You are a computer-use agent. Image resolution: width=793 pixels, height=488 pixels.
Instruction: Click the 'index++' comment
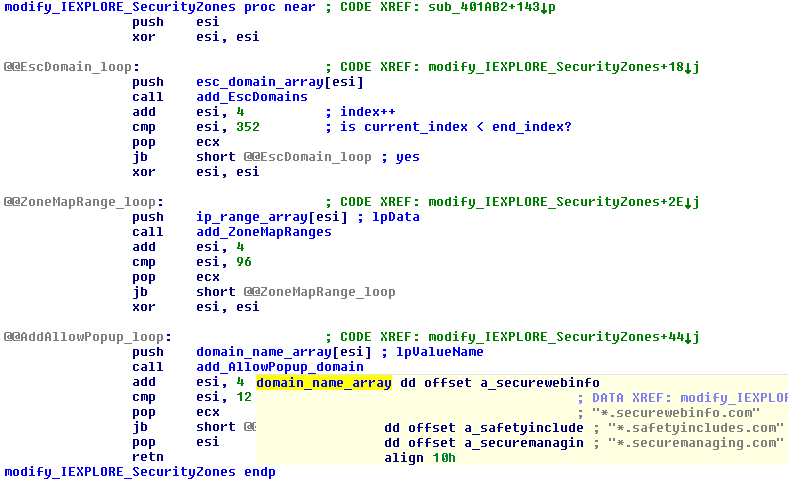[x=368, y=112]
